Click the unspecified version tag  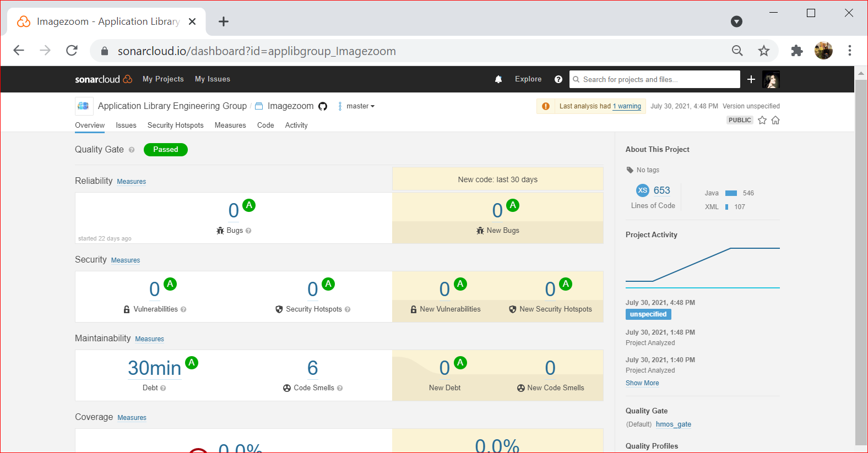pos(648,314)
